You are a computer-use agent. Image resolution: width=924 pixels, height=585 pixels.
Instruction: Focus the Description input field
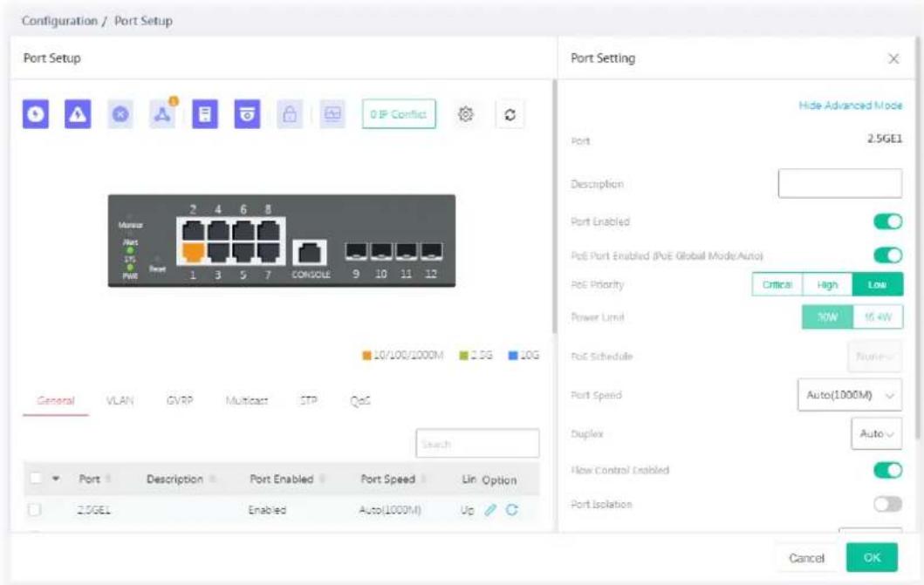[x=839, y=184]
